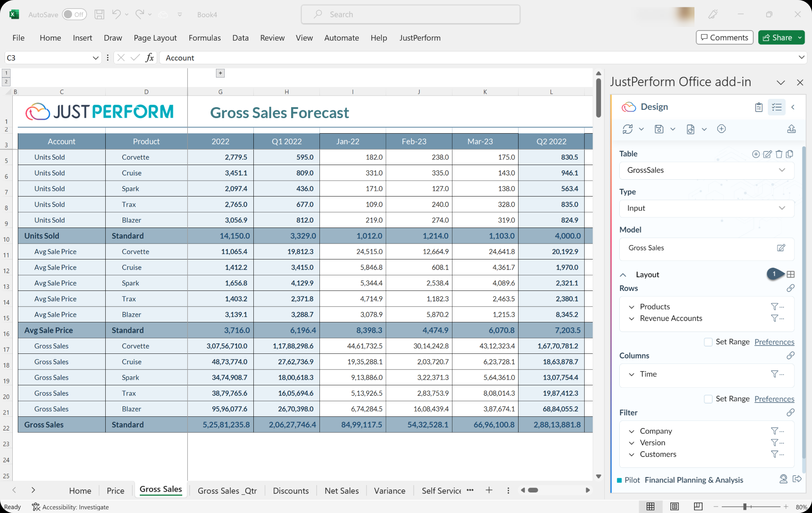Click the refresh data icon in the add-in toolbar

tap(627, 129)
